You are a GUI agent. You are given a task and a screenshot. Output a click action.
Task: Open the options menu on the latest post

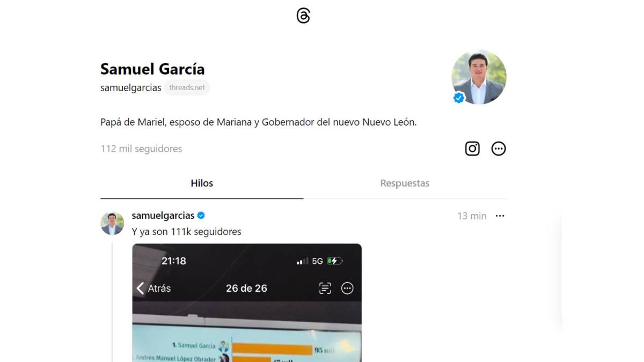pos(500,216)
